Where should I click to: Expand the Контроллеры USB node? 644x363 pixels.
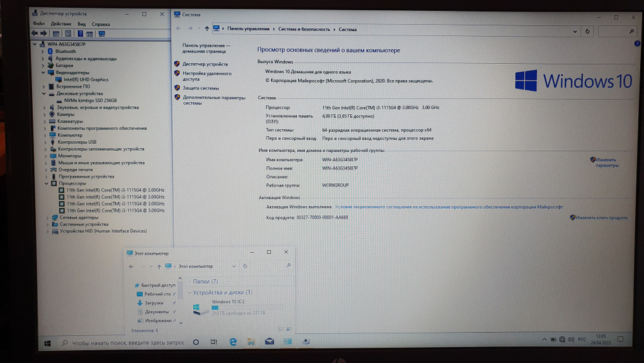point(45,142)
